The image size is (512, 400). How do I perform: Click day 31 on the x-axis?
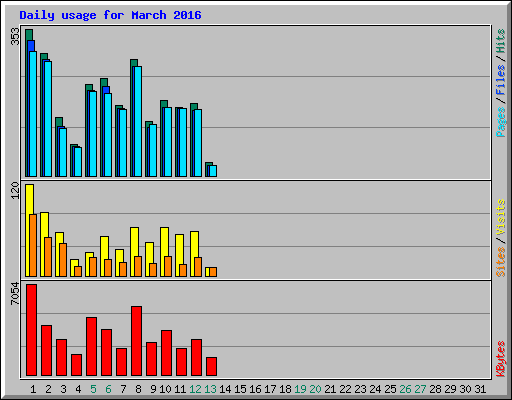tap(480, 389)
